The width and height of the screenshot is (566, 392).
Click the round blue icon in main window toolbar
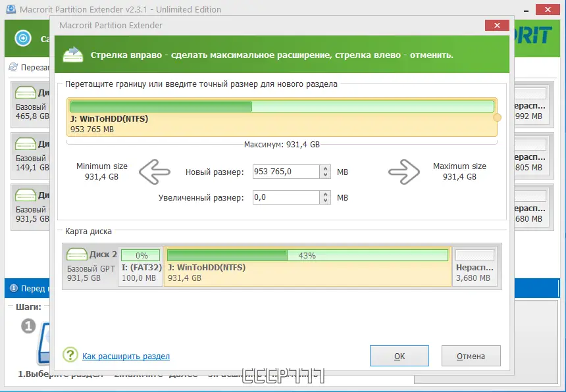(x=23, y=38)
